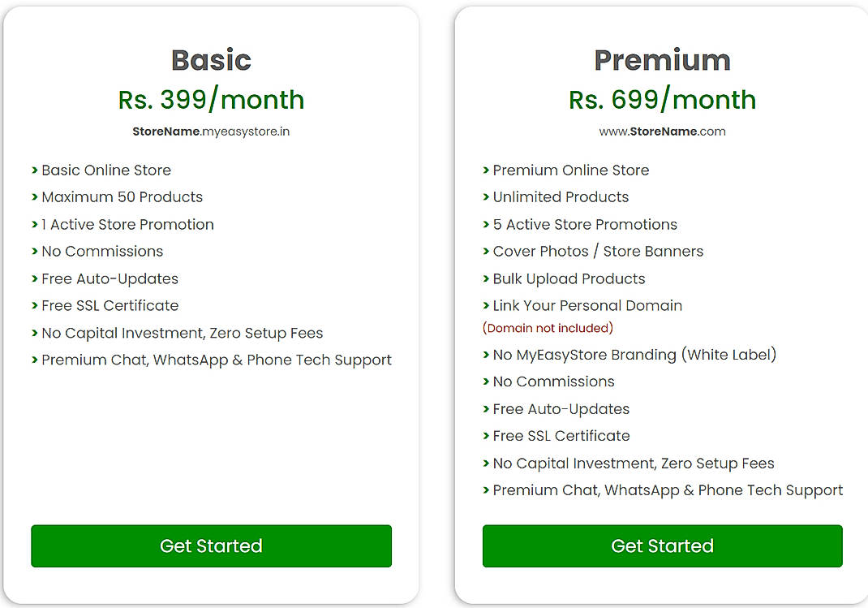Click the chevron beside Maximum 50 Products
The image size is (868, 608).
(x=35, y=197)
